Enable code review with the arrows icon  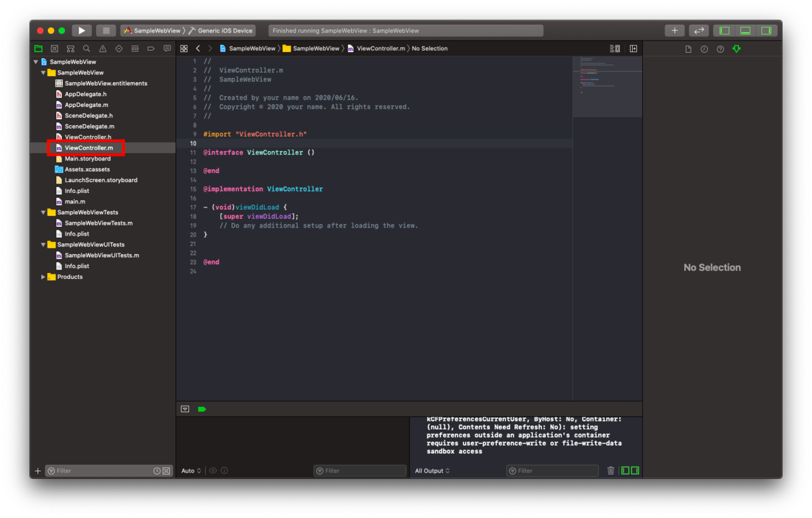click(x=699, y=30)
